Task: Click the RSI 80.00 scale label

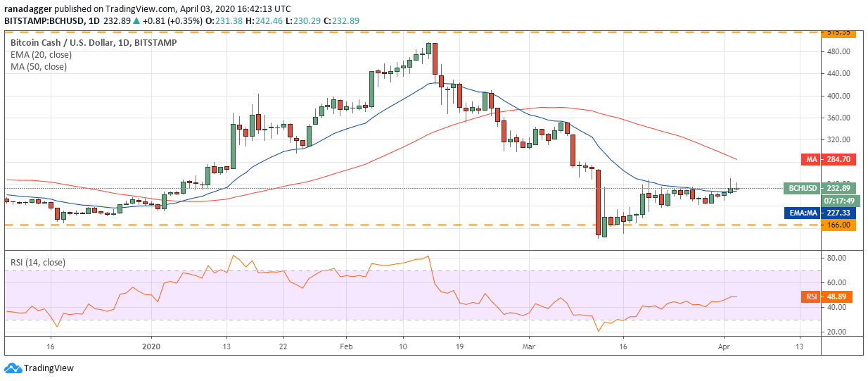Action: pos(837,259)
